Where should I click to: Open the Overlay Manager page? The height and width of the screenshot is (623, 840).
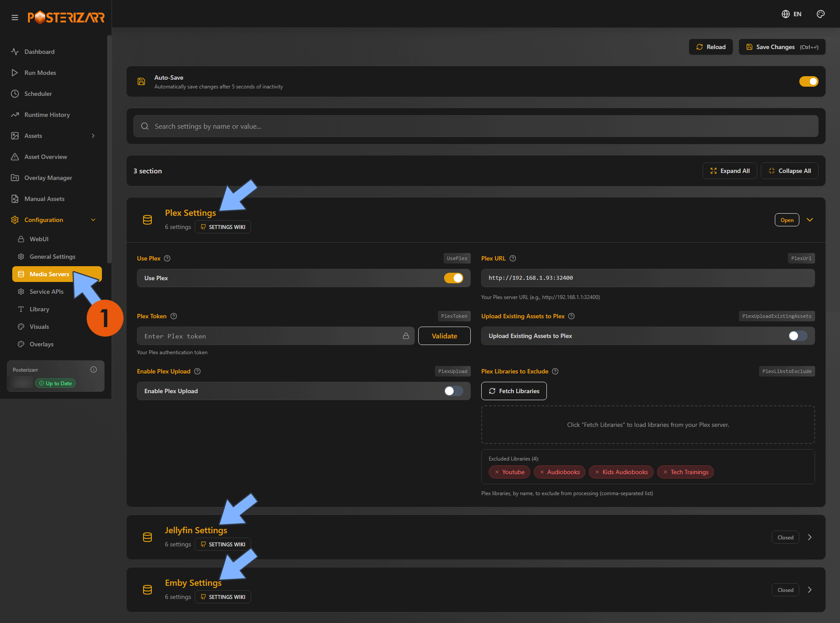48,178
